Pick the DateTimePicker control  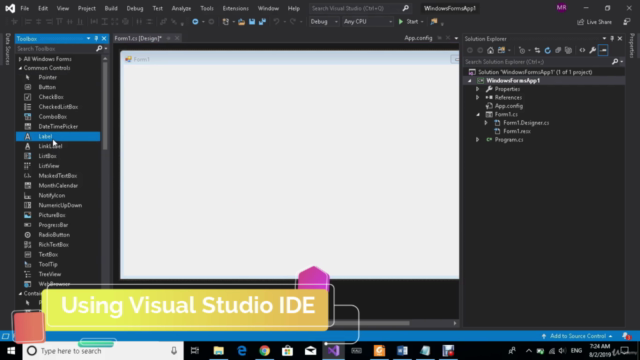point(58,127)
